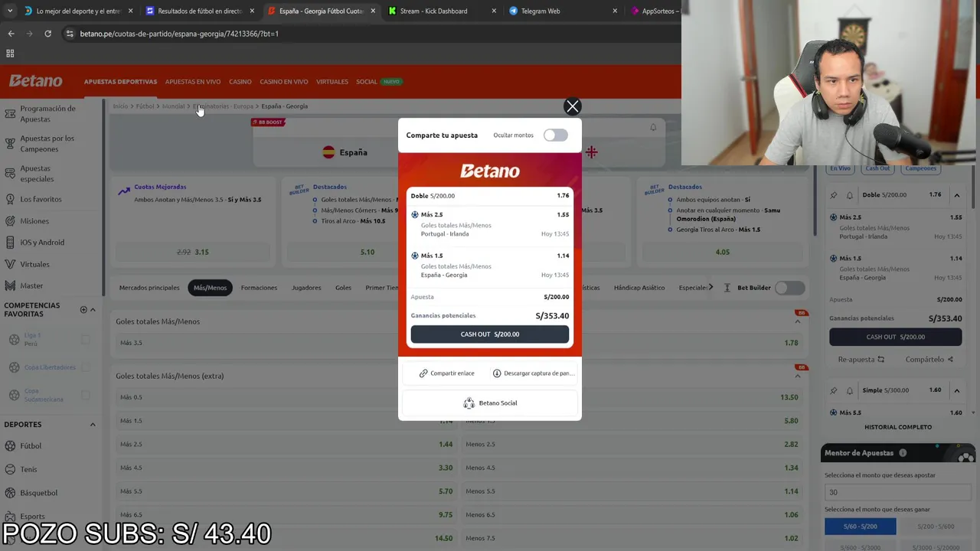The height and width of the screenshot is (551, 980).
Task: Open Casino en Vivo menu item
Action: [284, 82]
